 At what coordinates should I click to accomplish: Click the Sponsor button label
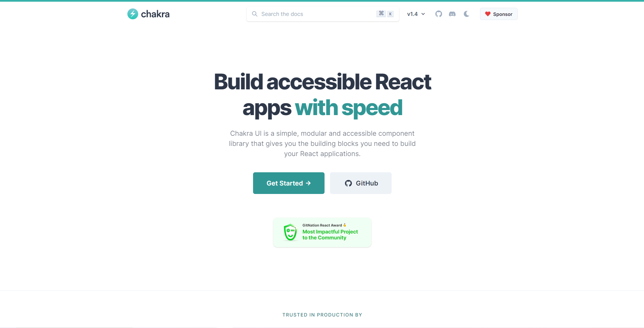[502, 14]
